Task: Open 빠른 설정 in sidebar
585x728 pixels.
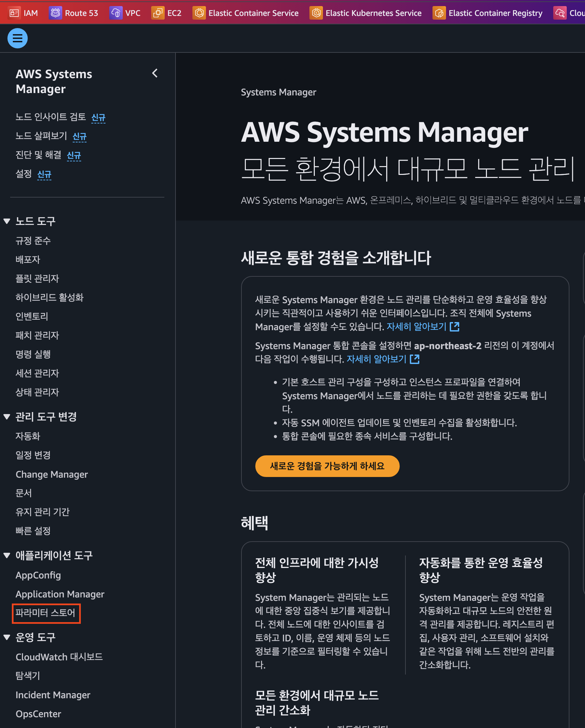Action: pos(33,531)
